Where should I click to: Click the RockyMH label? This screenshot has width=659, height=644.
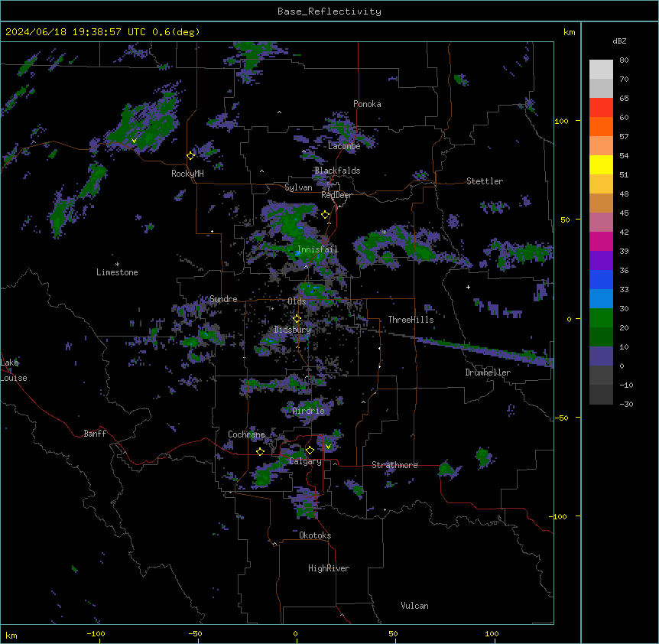point(187,173)
